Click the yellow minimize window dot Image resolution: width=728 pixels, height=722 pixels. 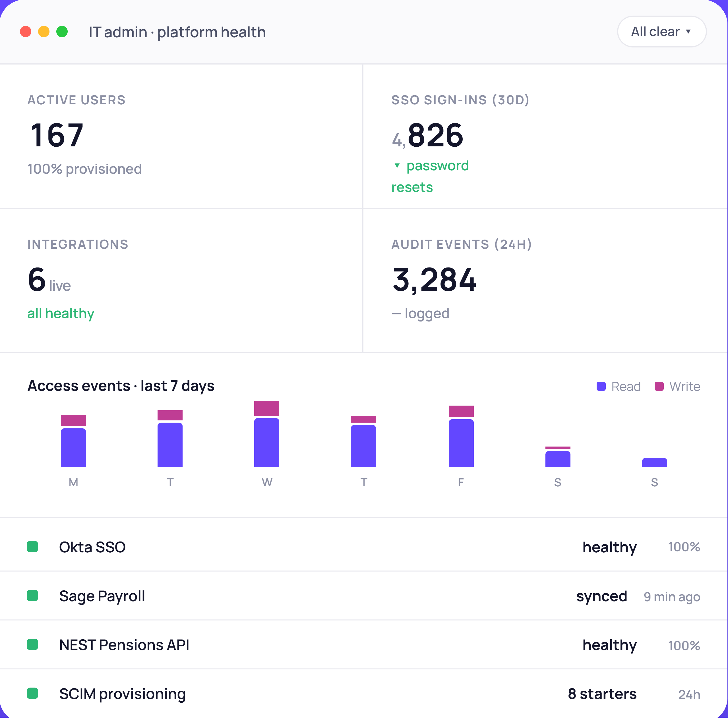[44, 32]
